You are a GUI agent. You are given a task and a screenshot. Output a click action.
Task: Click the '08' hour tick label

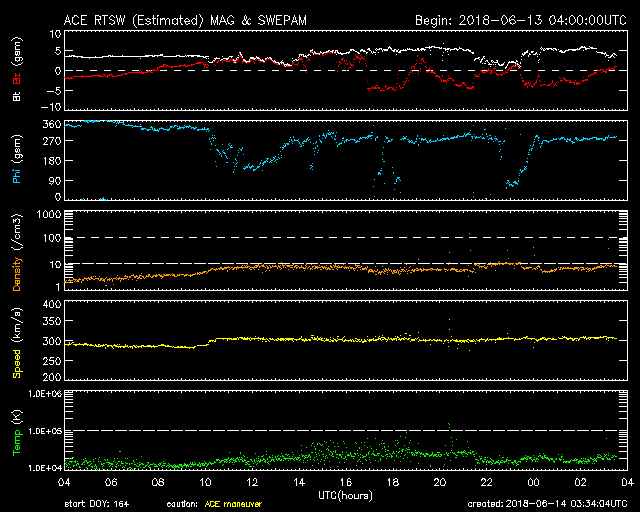pos(158,483)
